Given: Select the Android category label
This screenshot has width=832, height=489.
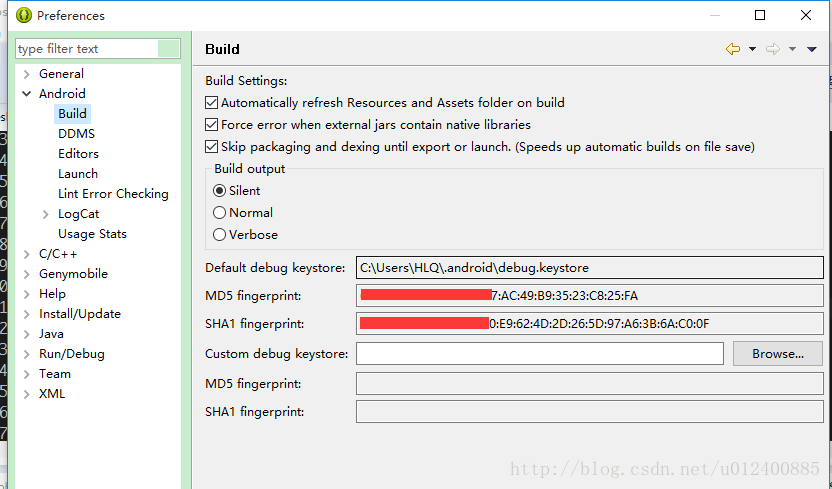Looking at the screenshot, I should (62, 94).
